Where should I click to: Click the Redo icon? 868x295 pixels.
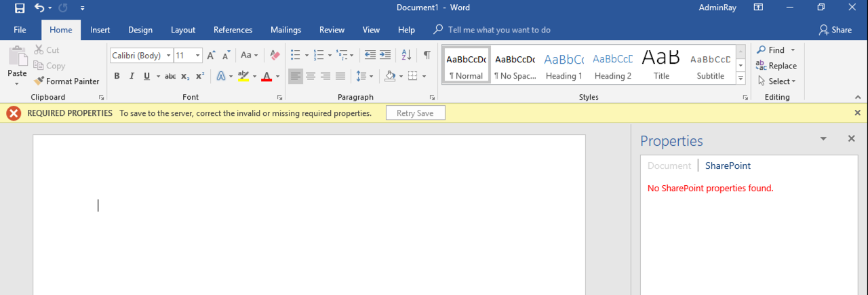[64, 8]
